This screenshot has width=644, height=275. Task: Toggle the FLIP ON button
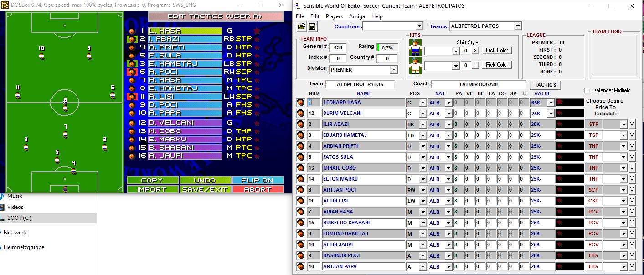(258, 180)
